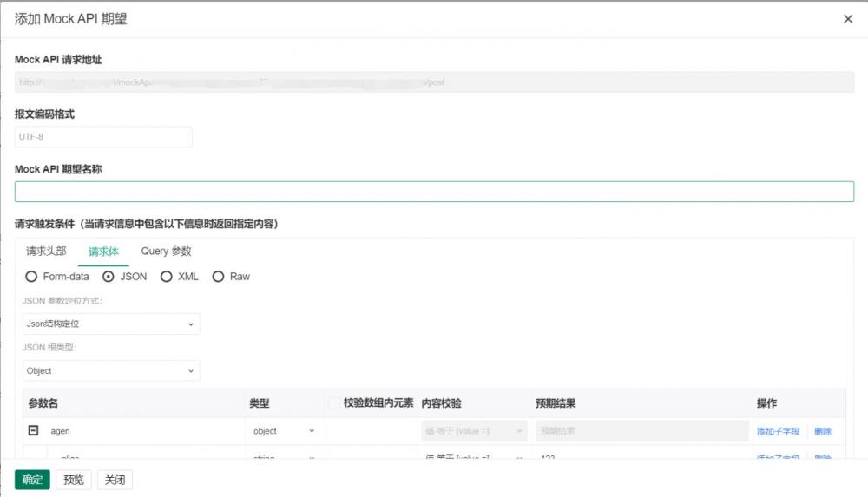Open the Json结构定位 dropdown
Image resolution: width=868 pixels, height=497 pixels.
111,324
